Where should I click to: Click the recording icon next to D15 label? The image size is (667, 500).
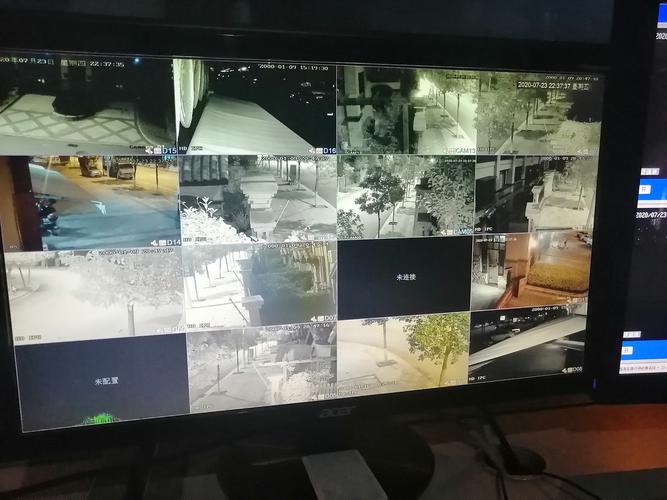[x=157, y=151]
